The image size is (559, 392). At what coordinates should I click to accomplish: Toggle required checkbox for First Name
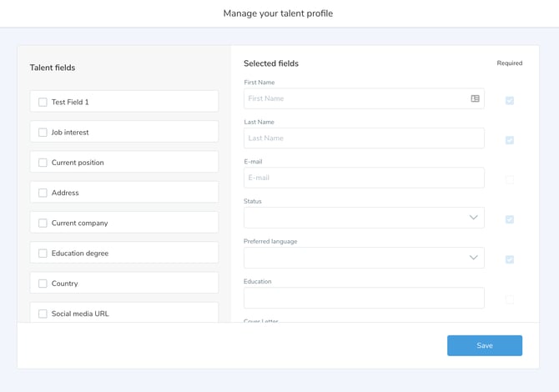click(510, 101)
